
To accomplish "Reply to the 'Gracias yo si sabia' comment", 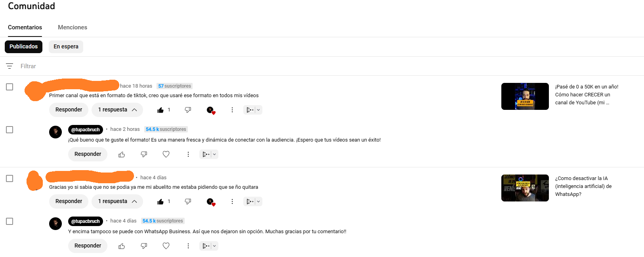I will pyautogui.click(x=69, y=201).
